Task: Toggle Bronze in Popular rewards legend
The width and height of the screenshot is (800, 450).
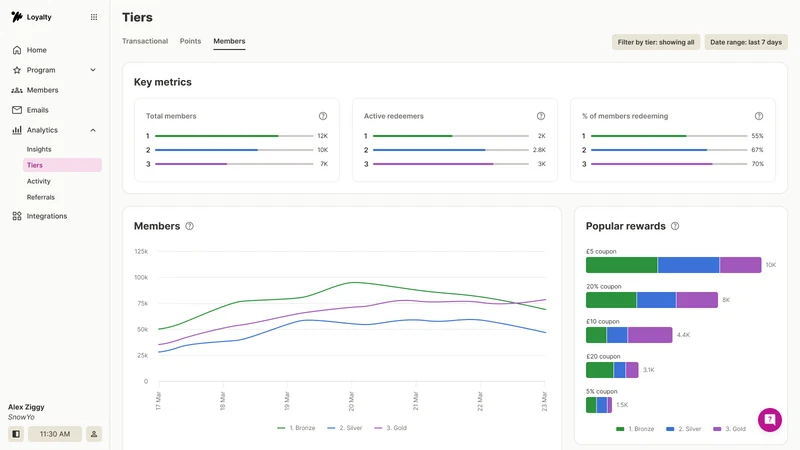Action: click(x=635, y=429)
